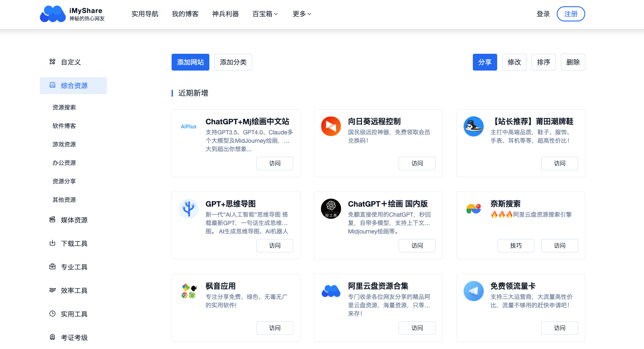644x349 pixels.
Task: Click 访问 on 枫音应用 card
Action: pyautogui.click(x=275, y=328)
